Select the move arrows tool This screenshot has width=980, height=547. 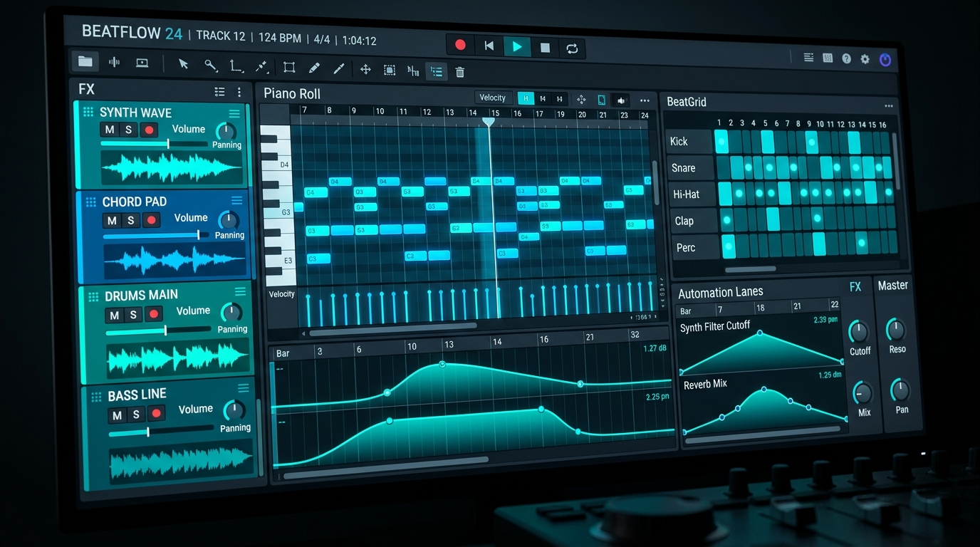(365, 69)
